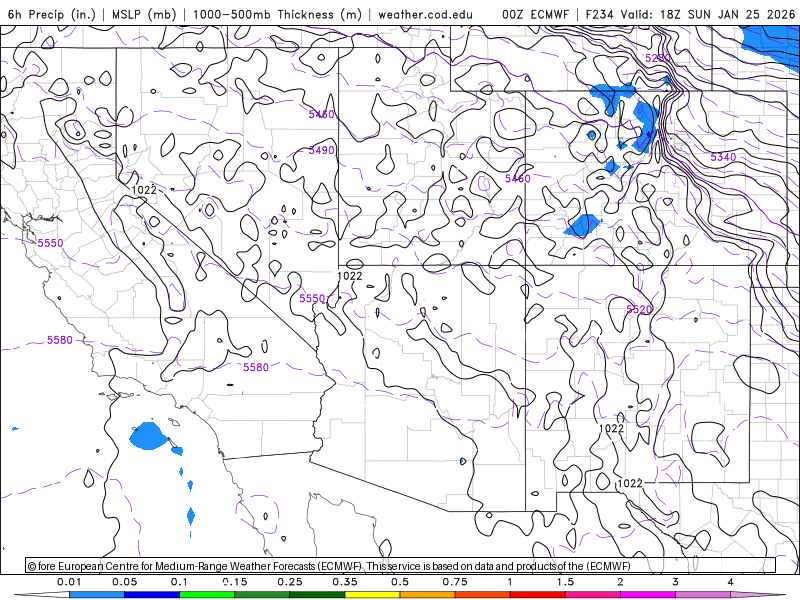Pick the red 1 inch legend swatch

click(x=538, y=595)
